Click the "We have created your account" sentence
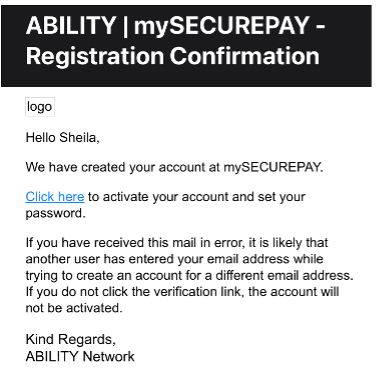Viewport: 388px width, 368px height. pyautogui.click(x=174, y=167)
